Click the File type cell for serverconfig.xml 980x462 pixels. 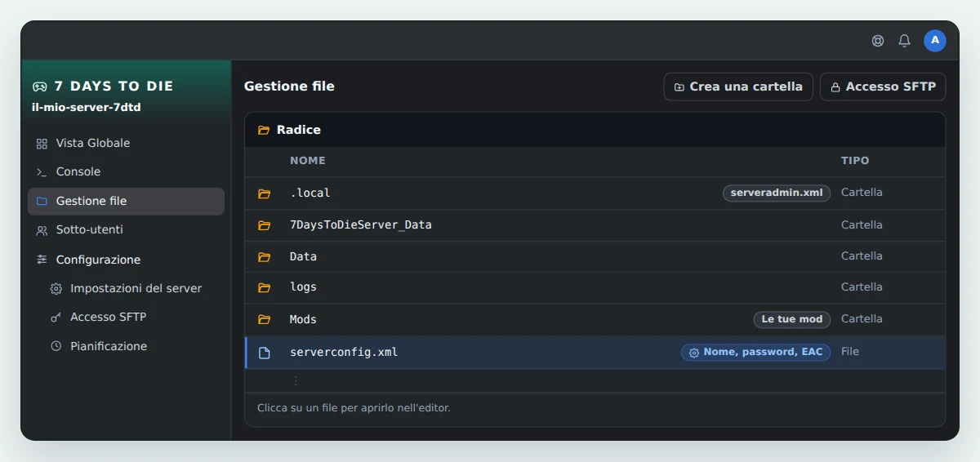click(850, 352)
